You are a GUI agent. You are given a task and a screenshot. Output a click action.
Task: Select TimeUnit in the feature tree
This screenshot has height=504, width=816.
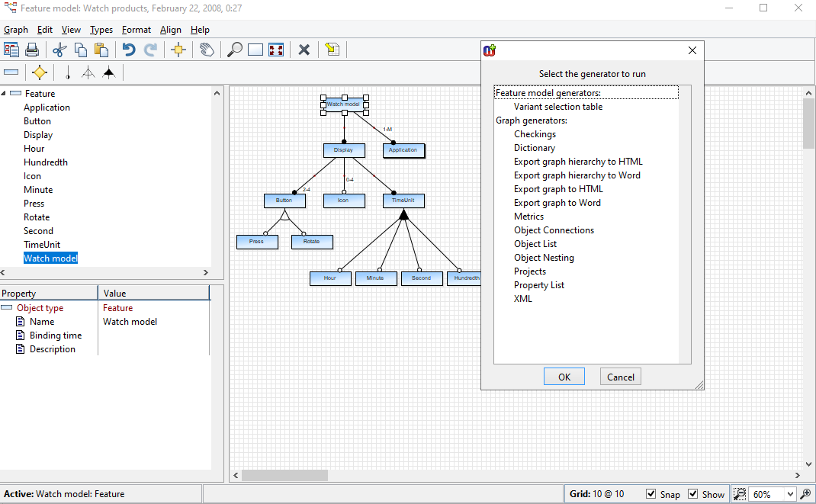click(42, 245)
